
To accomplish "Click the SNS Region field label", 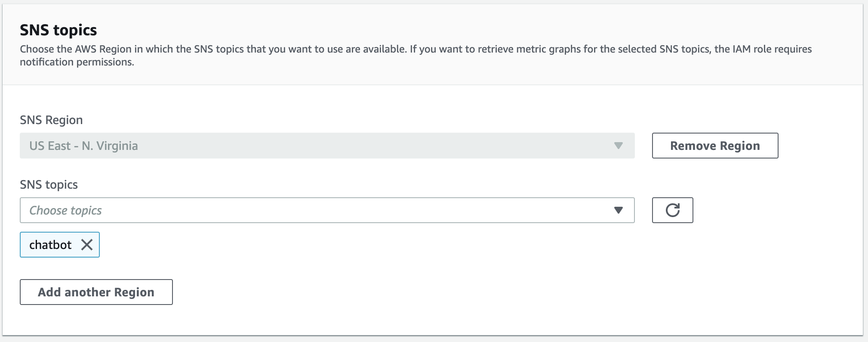I will [x=51, y=120].
